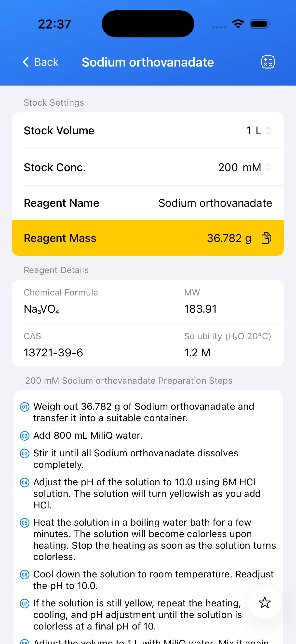Tap step 01 number badge
Image resolution: width=296 pixels, height=644 pixels.
click(25, 407)
